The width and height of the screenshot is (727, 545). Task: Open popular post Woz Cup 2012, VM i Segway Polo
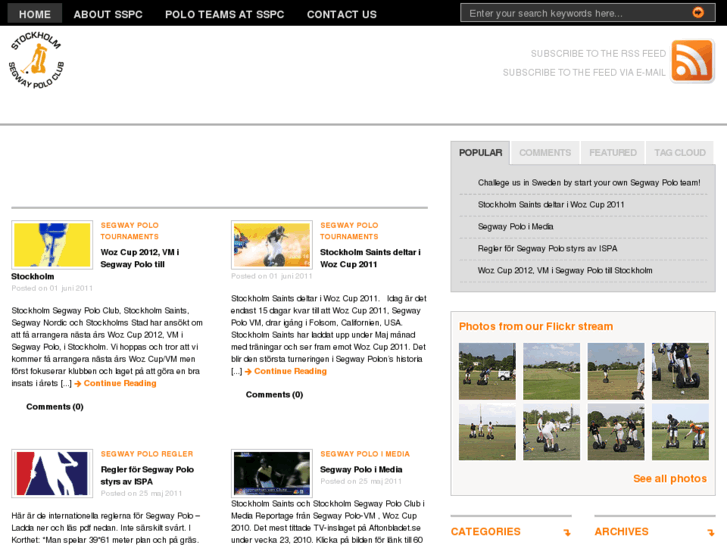tap(565, 270)
